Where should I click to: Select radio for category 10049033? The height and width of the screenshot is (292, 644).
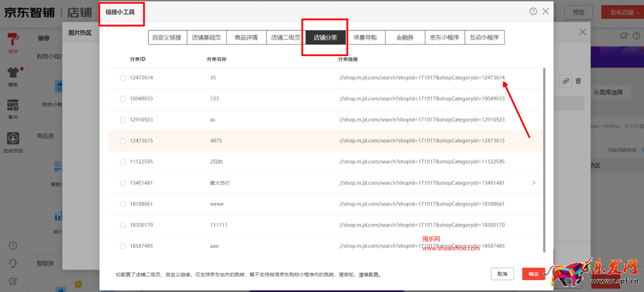tap(123, 99)
